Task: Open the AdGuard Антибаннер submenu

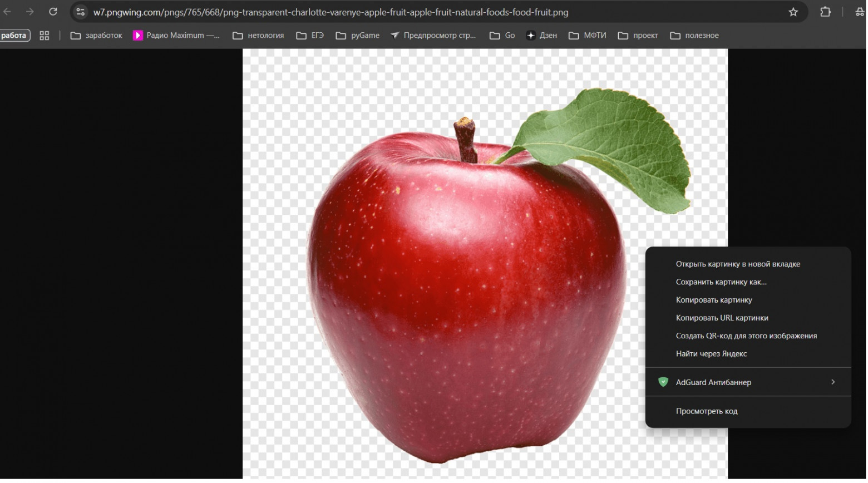Action: pos(748,382)
